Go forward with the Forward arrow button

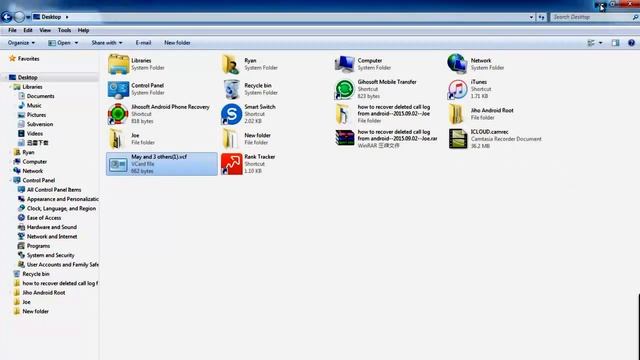[19, 17]
